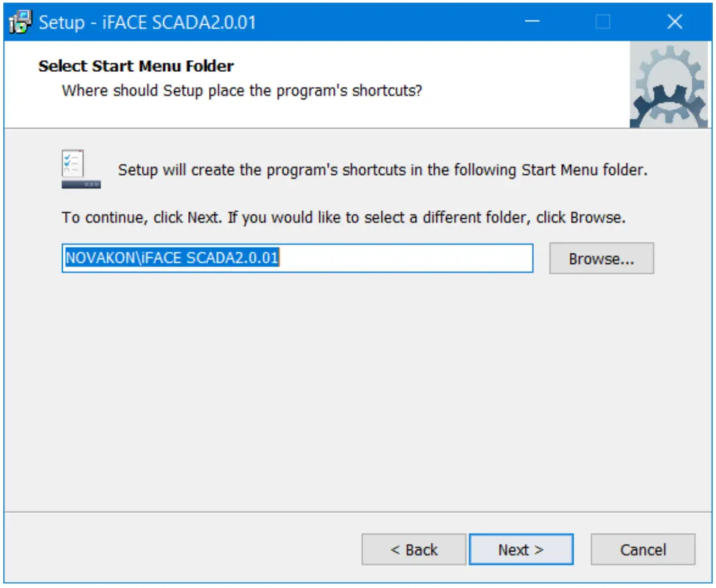Minimize the Setup window
This screenshot has width=716, height=588.
tap(532, 22)
